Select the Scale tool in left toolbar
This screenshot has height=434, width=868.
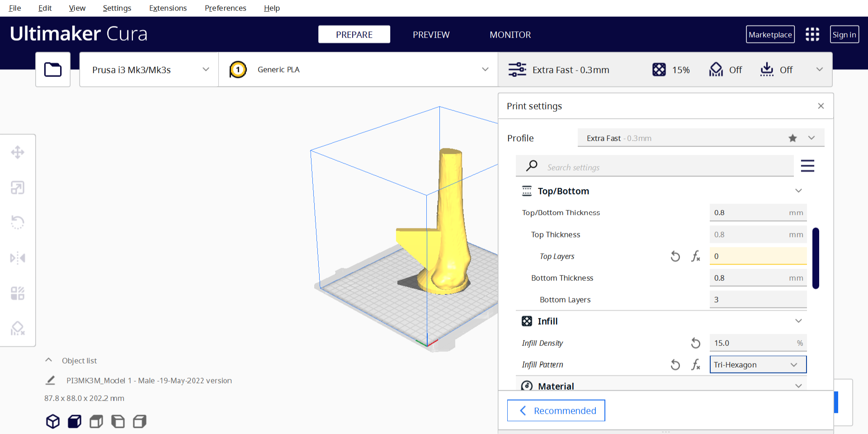tap(18, 187)
